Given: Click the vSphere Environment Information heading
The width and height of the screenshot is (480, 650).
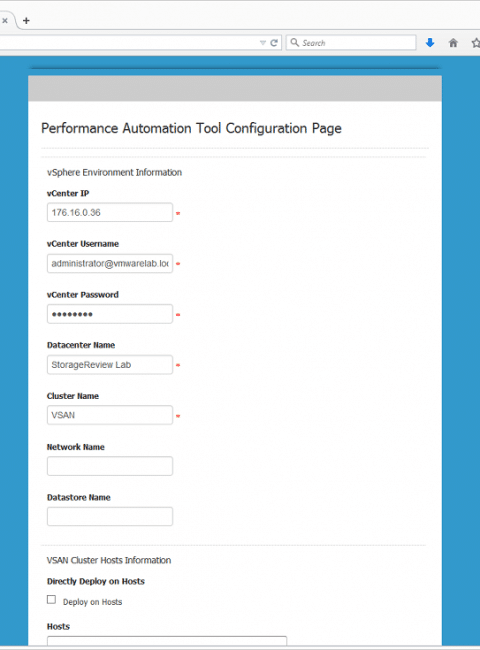Looking at the screenshot, I should (x=114, y=172).
